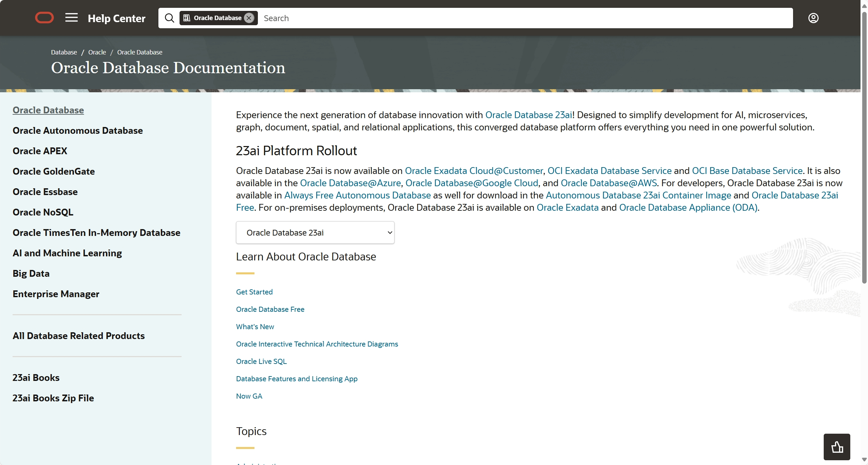
Task: Click Now GA link
Action: (x=249, y=396)
